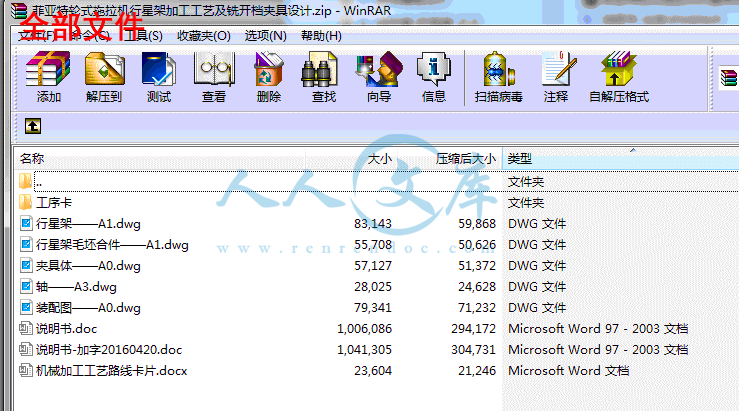Select file name 行星架——A1.dwg
The width and height of the screenshot is (739, 411).
(x=88, y=223)
